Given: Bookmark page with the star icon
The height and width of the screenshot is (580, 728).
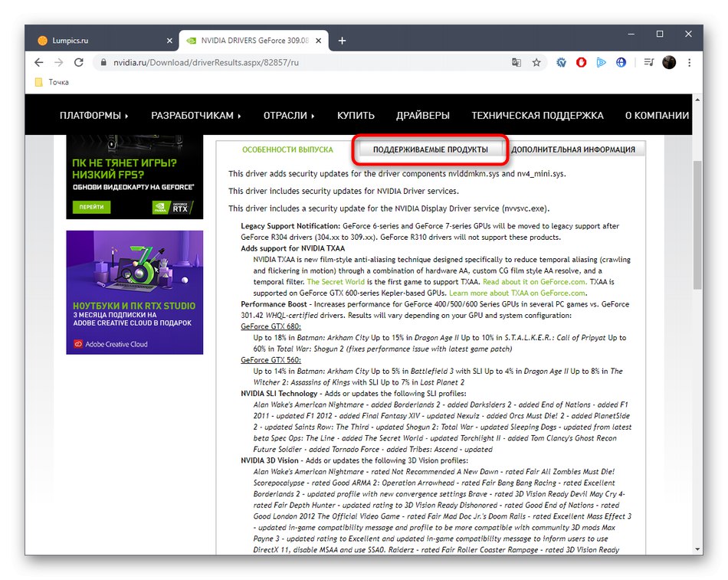Looking at the screenshot, I should (536, 63).
